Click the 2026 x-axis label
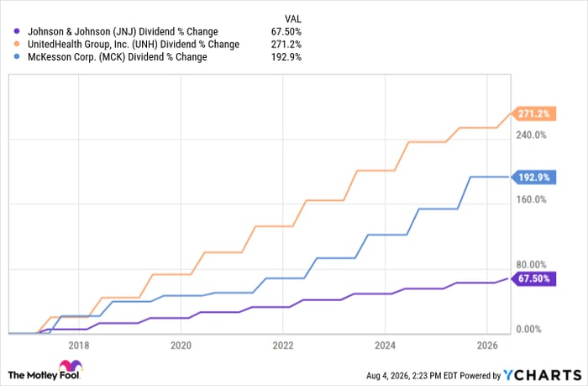 point(487,346)
